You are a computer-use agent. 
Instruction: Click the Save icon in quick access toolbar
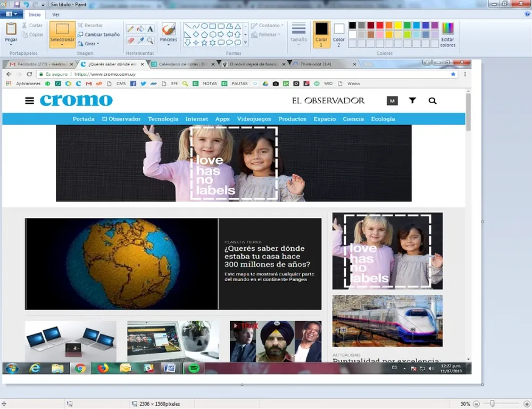[x=16, y=4]
